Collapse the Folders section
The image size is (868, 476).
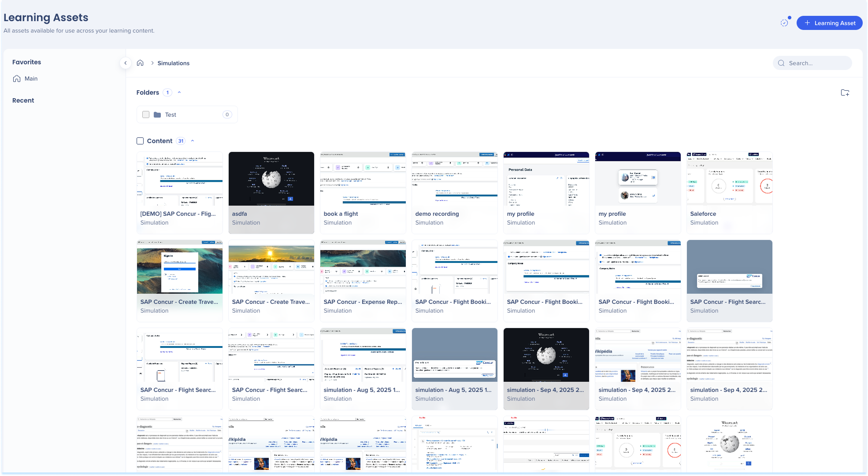[179, 92]
